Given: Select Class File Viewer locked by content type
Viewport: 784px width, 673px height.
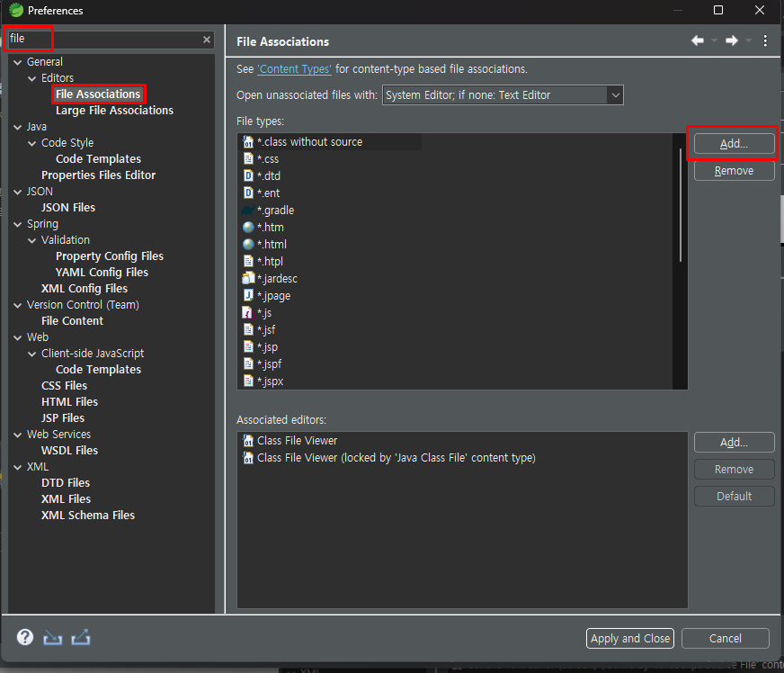Looking at the screenshot, I should point(389,458).
